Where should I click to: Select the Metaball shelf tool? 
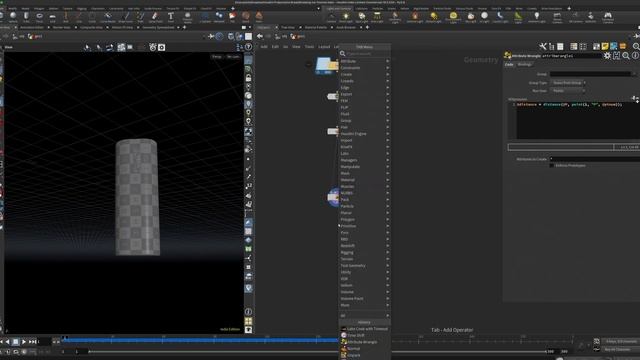point(219,17)
